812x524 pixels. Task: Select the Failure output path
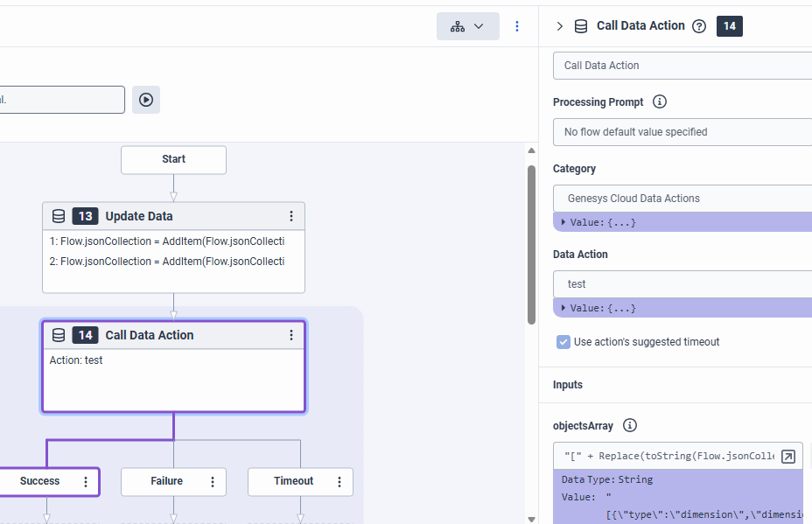tap(166, 481)
